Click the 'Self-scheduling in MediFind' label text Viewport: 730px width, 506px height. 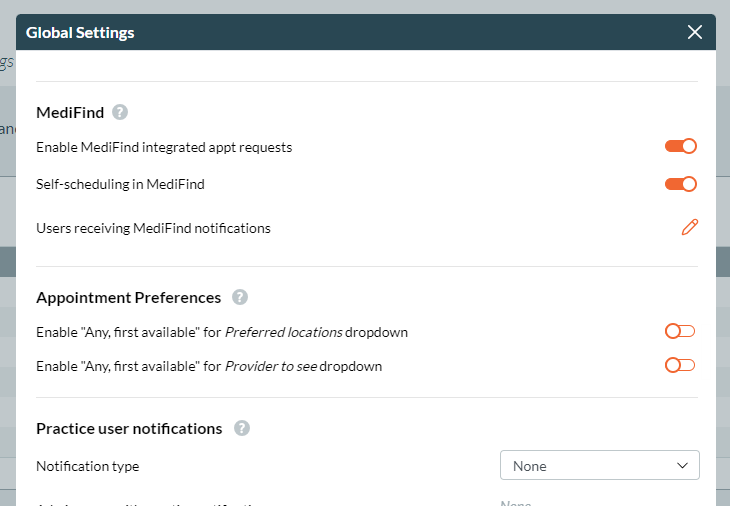(120, 184)
